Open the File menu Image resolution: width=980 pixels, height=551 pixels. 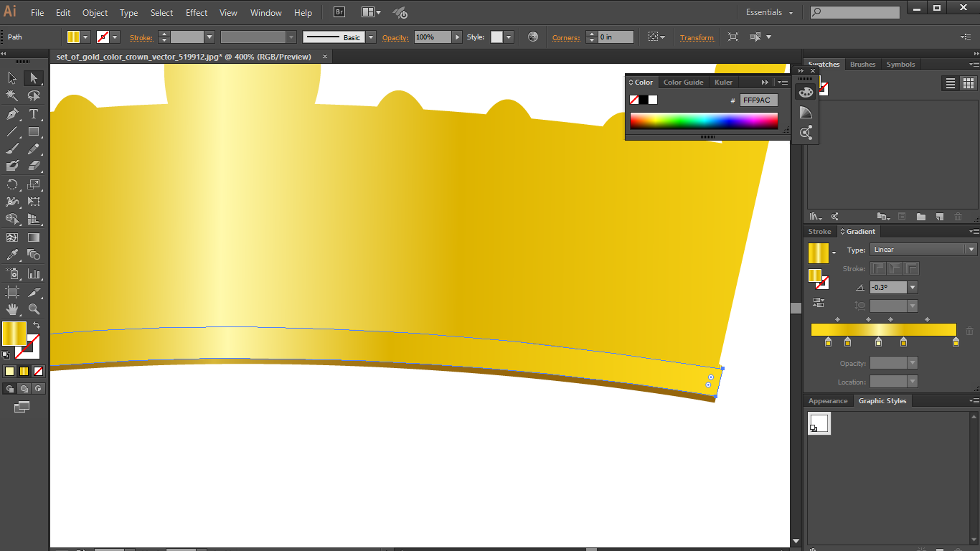[x=37, y=12]
